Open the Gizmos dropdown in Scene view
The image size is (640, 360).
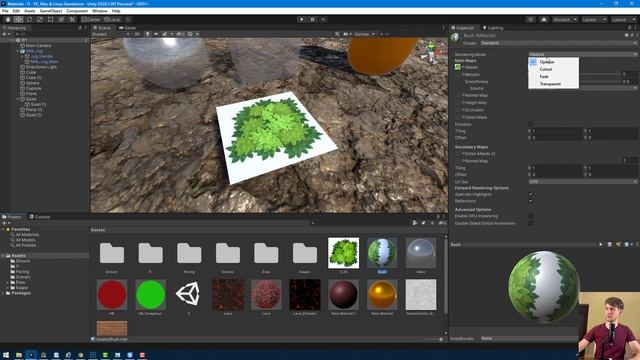[364, 34]
